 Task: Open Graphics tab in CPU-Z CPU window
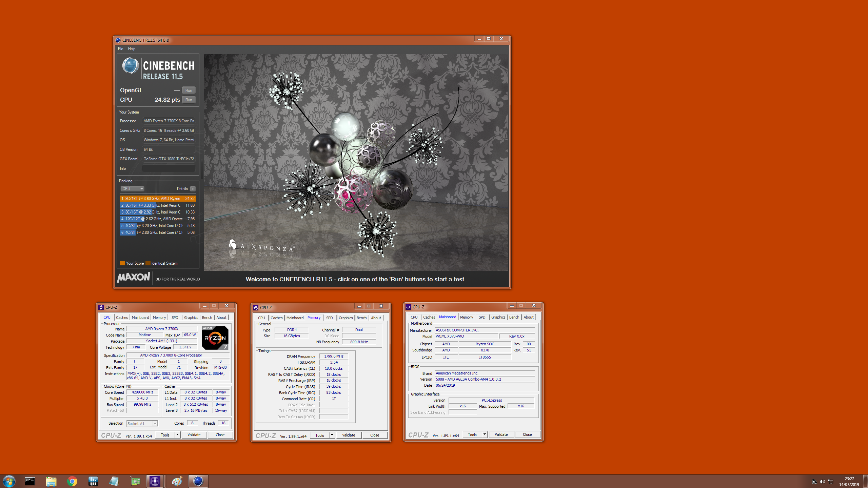pyautogui.click(x=191, y=318)
